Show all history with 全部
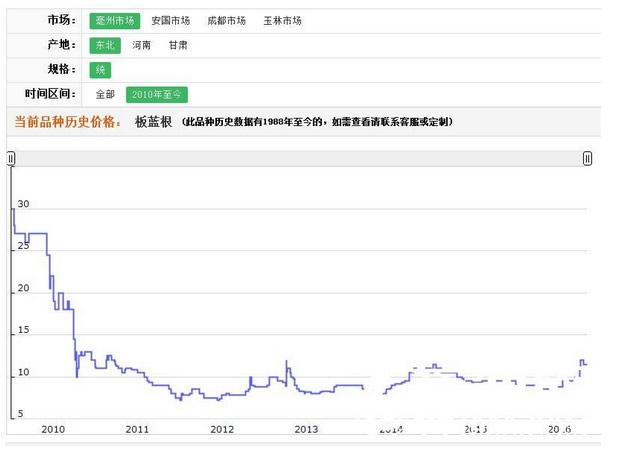The height and width of the screenshot is (457, 618). point(105,94)
